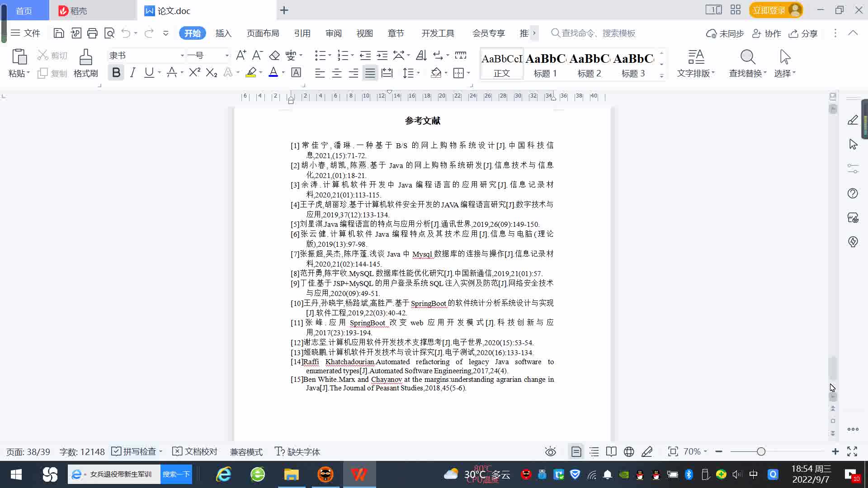Toggle italic formatting
Screen dimensions: 868x488
[x=132, y=73]
